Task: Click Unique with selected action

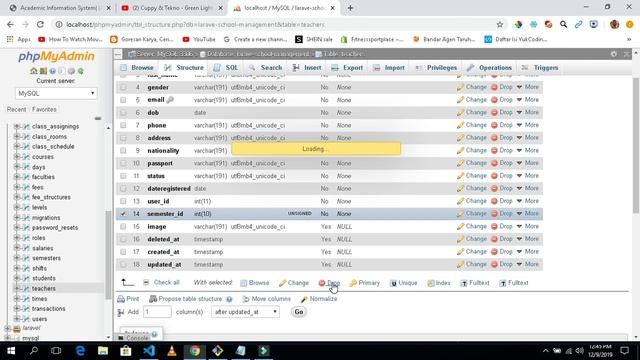Action: (x=403, y=283)
